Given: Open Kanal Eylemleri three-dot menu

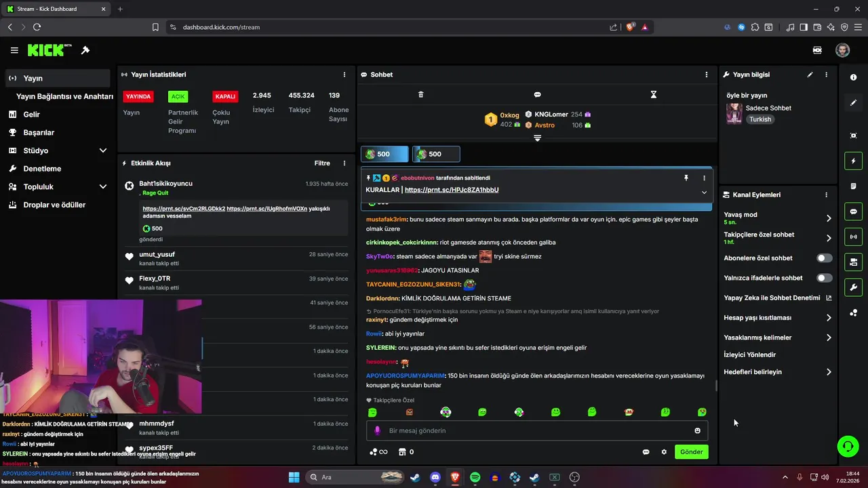Looking at the screenshot, I should (x=826, y=195).
